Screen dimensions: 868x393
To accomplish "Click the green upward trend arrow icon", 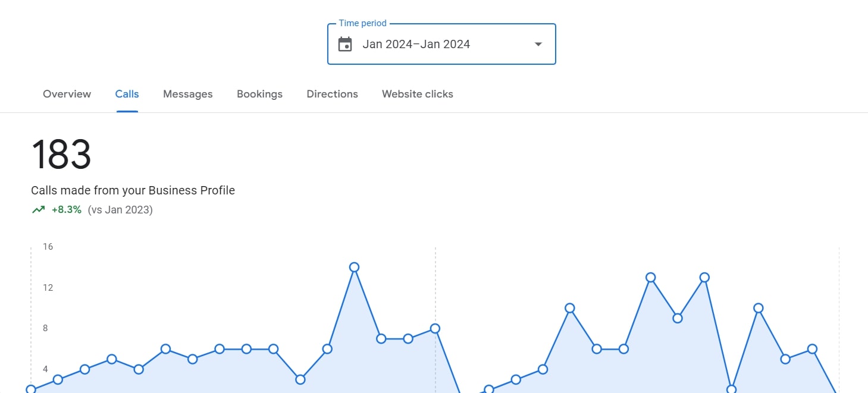I will point(39,209).
